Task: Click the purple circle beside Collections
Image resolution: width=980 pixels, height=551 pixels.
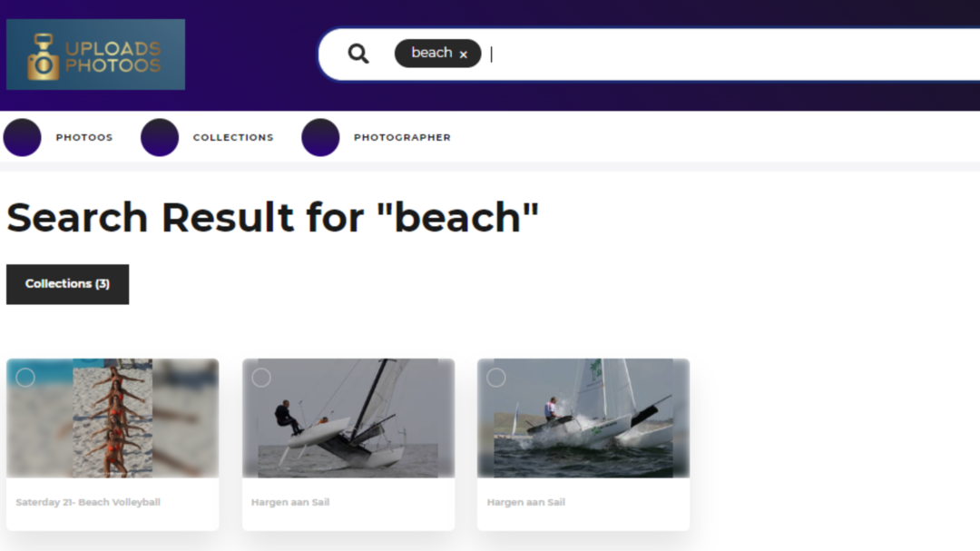Action: tap(160, 137)
